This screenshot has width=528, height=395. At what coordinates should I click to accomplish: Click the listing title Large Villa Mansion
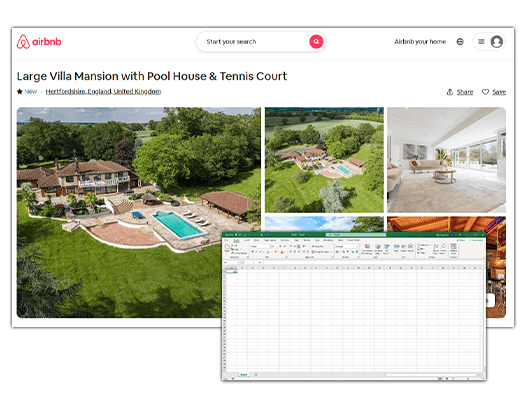(152, 76)
